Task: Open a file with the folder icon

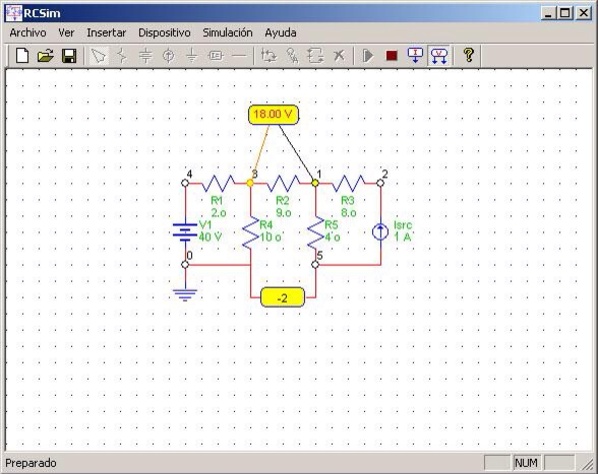Action: click(x=45, y=56)
